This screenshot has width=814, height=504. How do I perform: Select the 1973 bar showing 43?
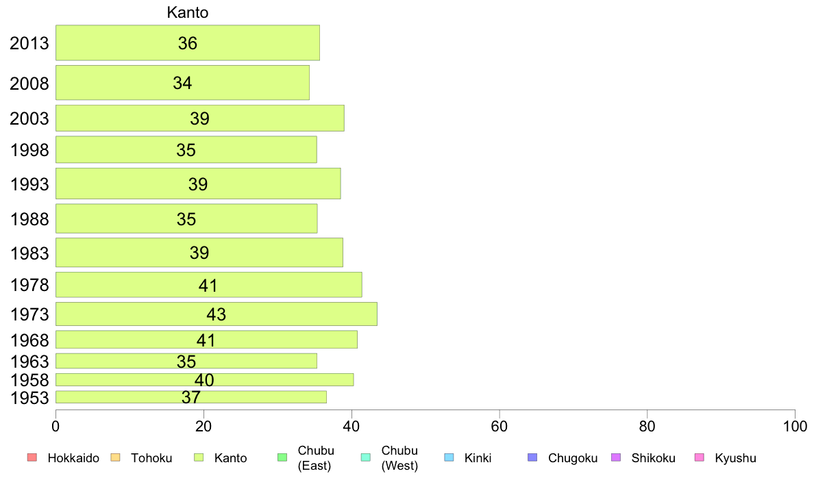216,314
